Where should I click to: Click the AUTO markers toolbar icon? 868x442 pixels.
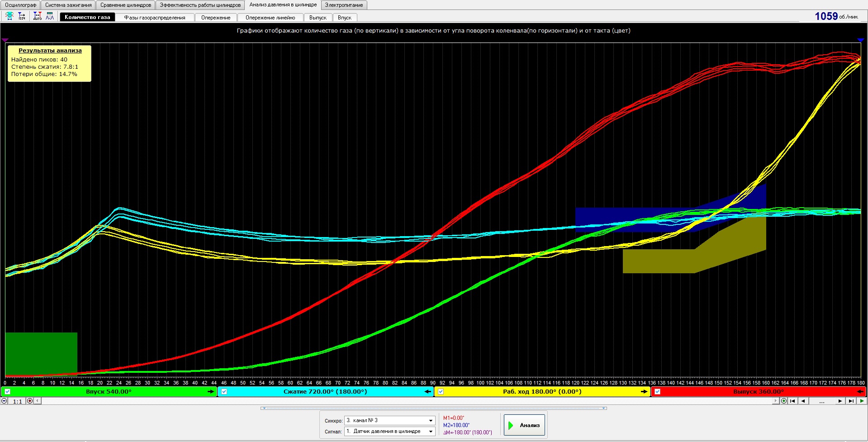[x=38, y=16]
